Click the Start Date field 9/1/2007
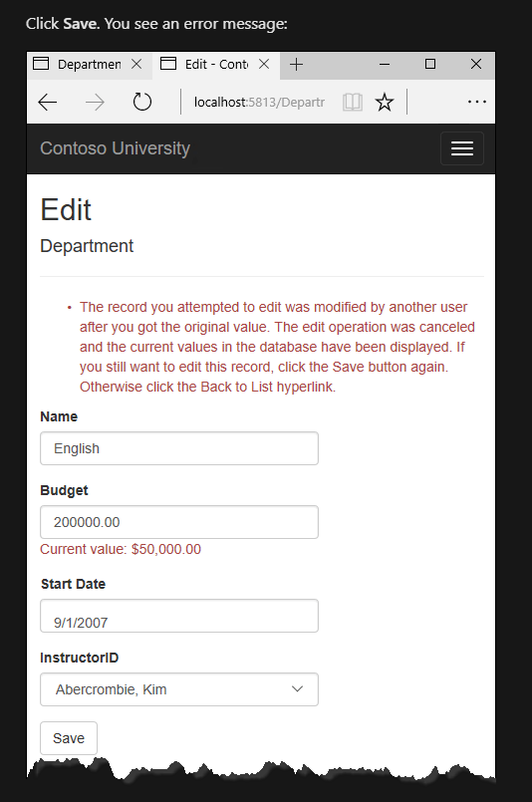 179,616
